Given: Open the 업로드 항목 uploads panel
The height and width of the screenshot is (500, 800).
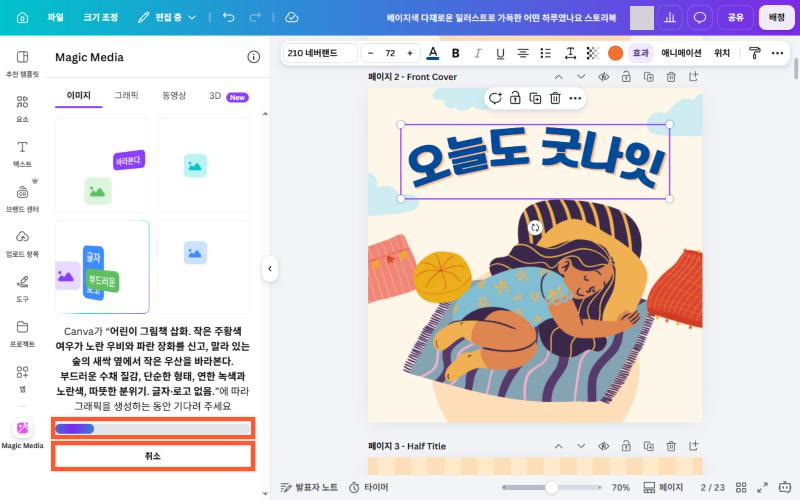Looking at the screenshot, I should point(22,244).
